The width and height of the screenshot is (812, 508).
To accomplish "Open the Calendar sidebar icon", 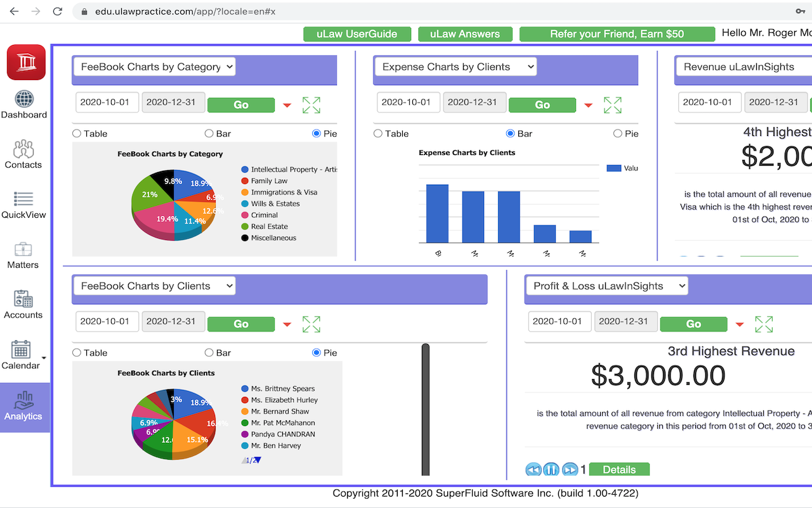I will coord(21,349).
